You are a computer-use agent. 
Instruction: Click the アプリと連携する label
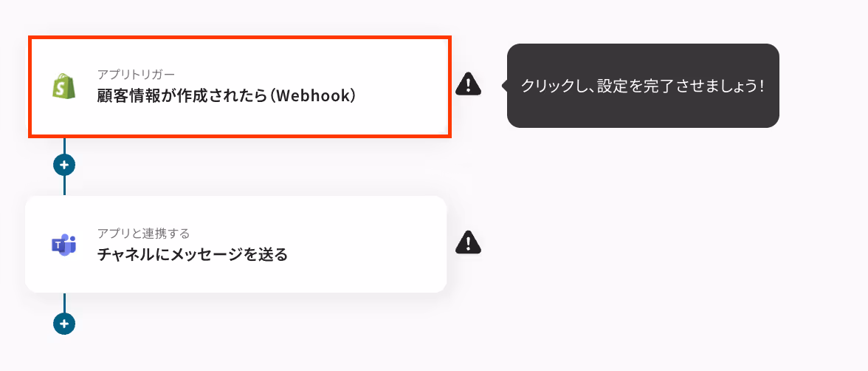coord(144,233)
